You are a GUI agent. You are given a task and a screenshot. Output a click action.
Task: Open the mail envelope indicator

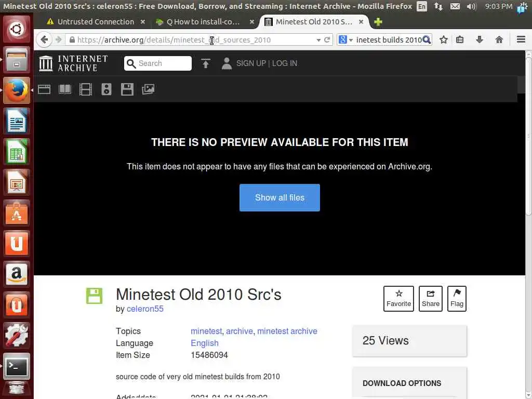[455, 6]
